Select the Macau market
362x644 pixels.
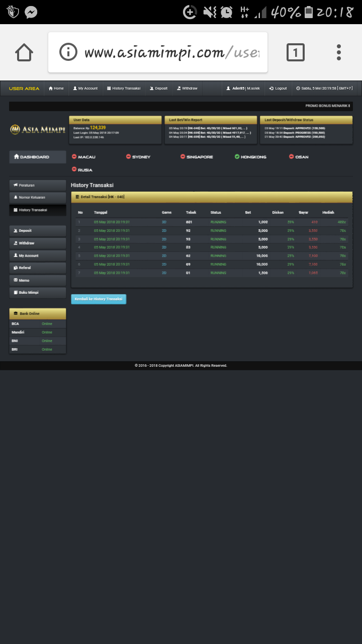coord(84,157)
